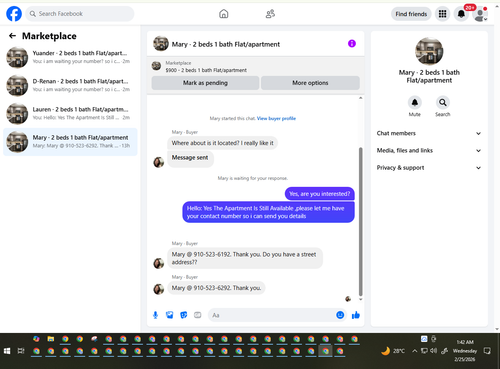Click the Facebook logo icon

tap(14, 14)
